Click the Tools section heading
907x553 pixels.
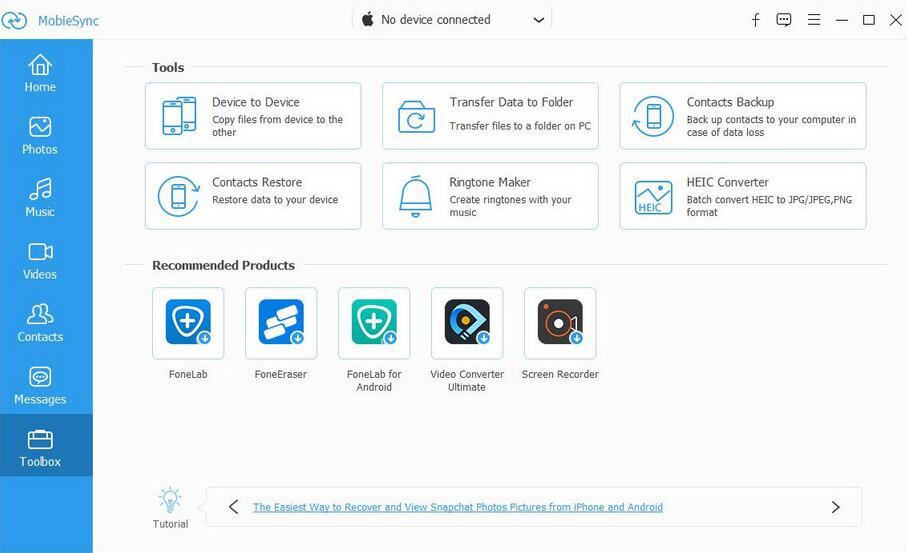click(x=168, y=67)
